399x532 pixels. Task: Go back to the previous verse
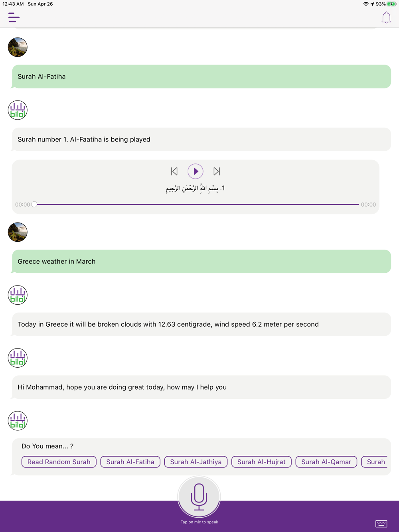[174, 171]
